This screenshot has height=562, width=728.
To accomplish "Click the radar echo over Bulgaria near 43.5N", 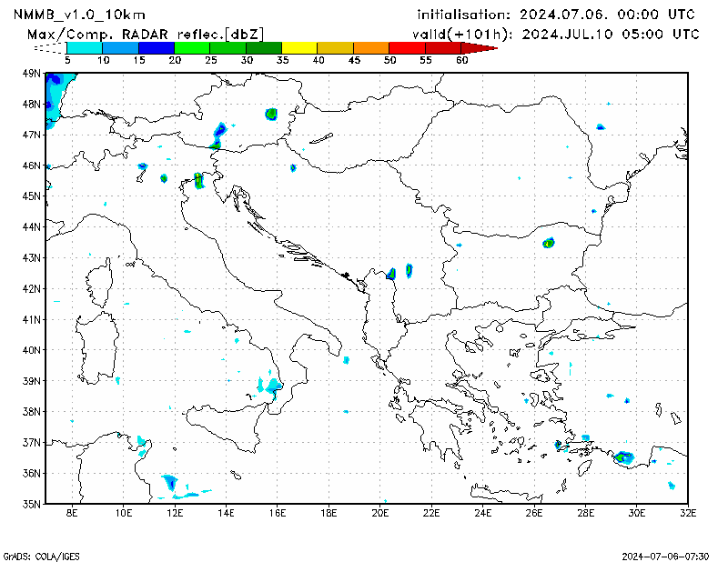I will coord(549,243).
